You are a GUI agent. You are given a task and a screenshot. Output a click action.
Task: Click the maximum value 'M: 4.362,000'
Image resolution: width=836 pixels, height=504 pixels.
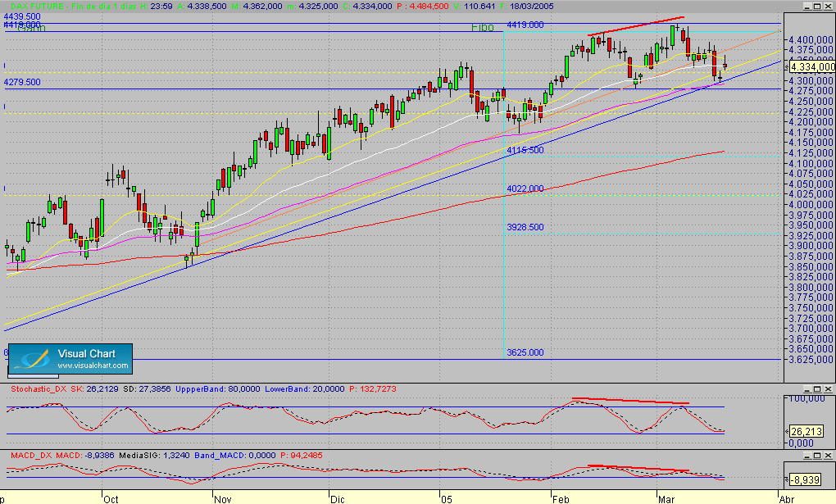pos(256,7)
